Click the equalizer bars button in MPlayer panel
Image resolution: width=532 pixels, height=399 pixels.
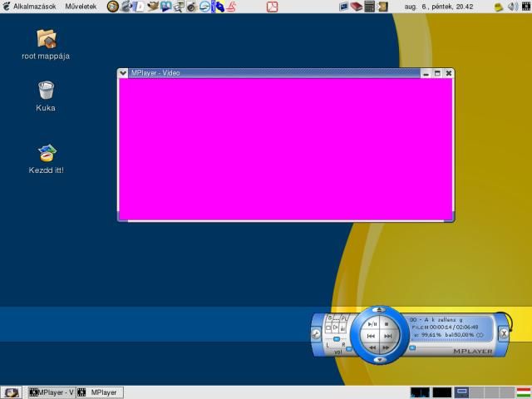coord(343,328)
